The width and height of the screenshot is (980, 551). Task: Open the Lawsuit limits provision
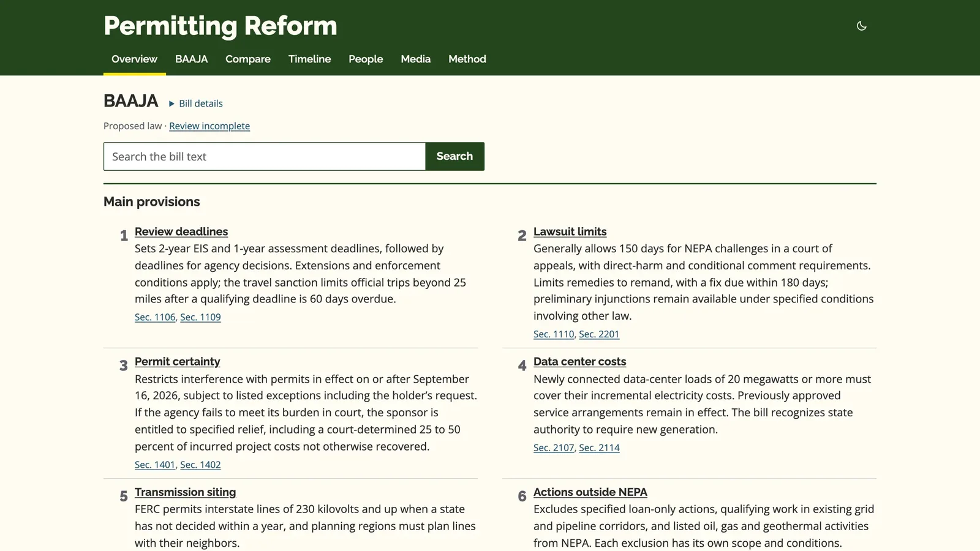(x=570, y=231)
